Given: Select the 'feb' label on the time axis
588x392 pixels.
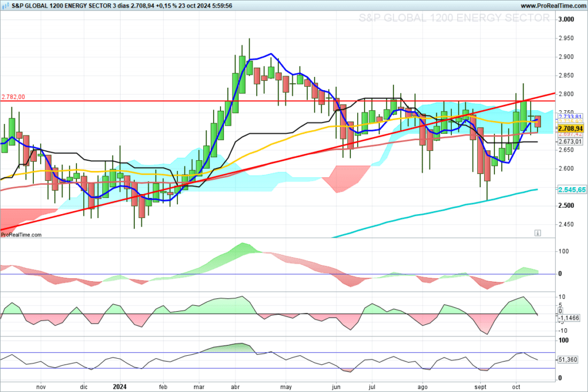Looking at the screenshot, I should pyautogui.click(x=163, y=387).
